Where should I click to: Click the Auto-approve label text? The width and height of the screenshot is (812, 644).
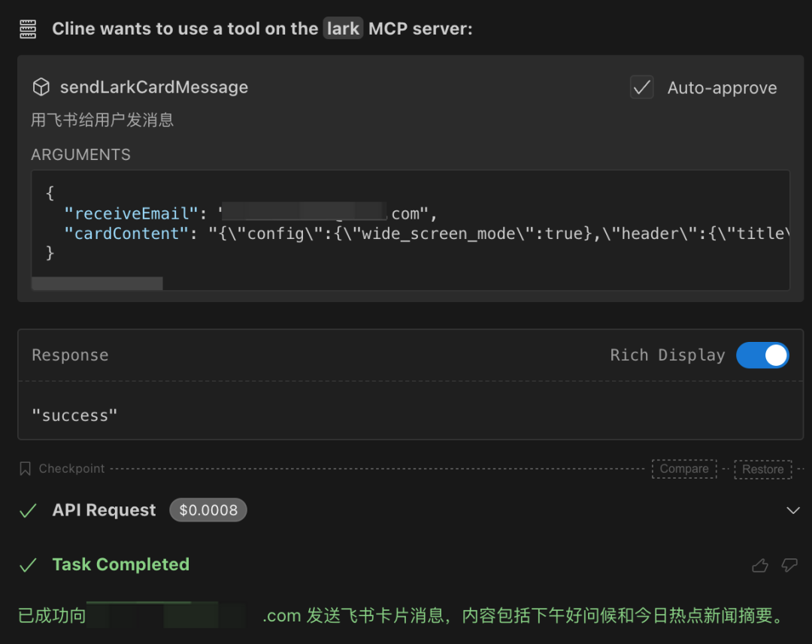tap(722, 88)
